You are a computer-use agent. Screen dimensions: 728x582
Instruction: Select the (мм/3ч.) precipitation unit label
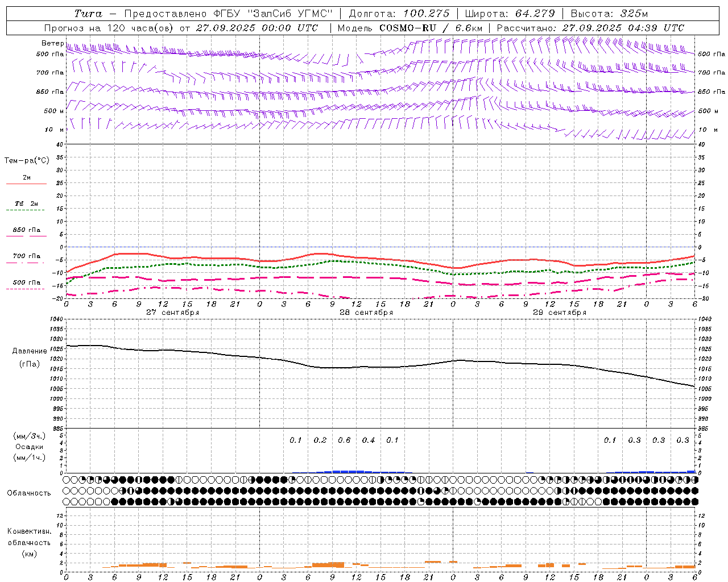(x=29, y=436)
